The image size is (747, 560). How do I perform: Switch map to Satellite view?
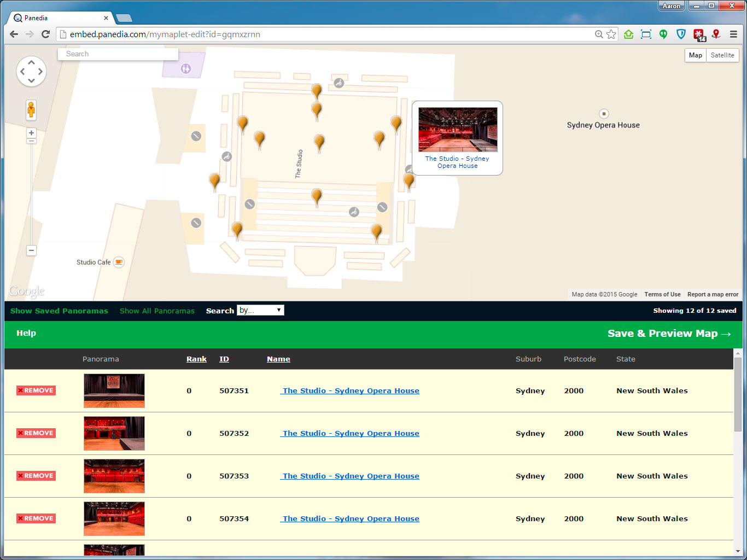[x=722, y=55]
